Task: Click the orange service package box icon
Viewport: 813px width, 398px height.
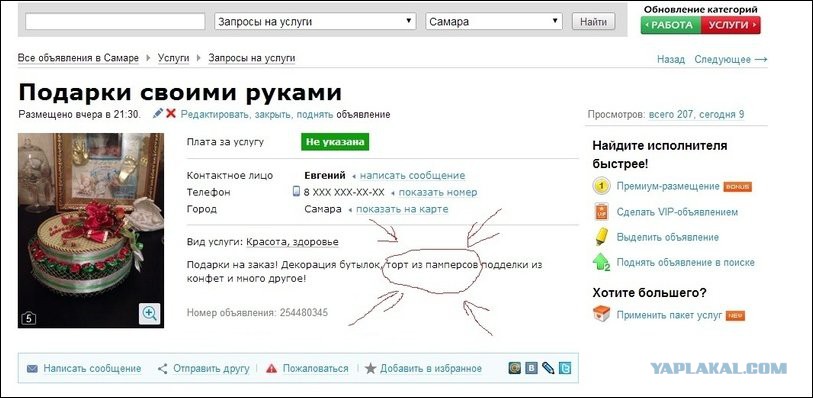Action: point(601,314)
